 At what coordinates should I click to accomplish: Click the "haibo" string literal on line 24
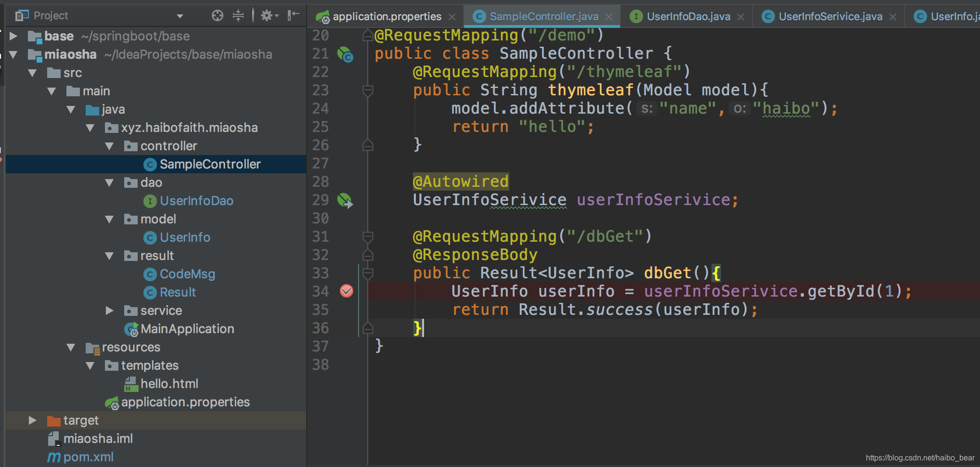pyautogui.click(x=786, y=108)
